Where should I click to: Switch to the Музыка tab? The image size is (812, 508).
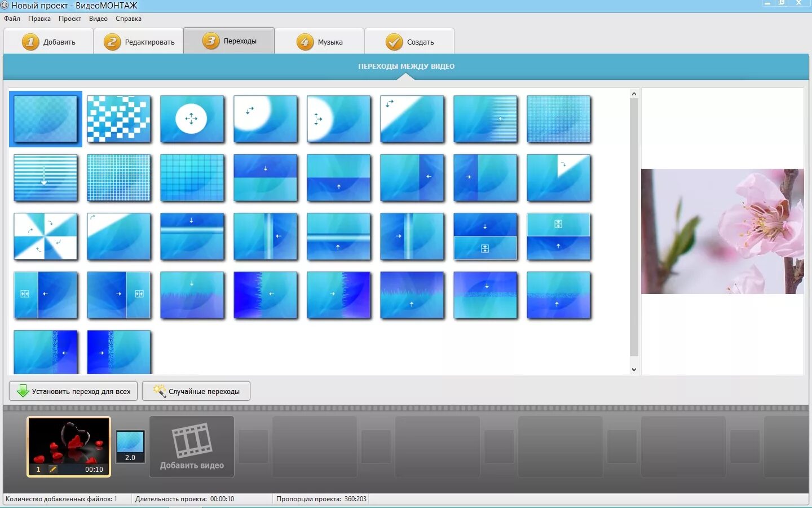click(320, 42)
